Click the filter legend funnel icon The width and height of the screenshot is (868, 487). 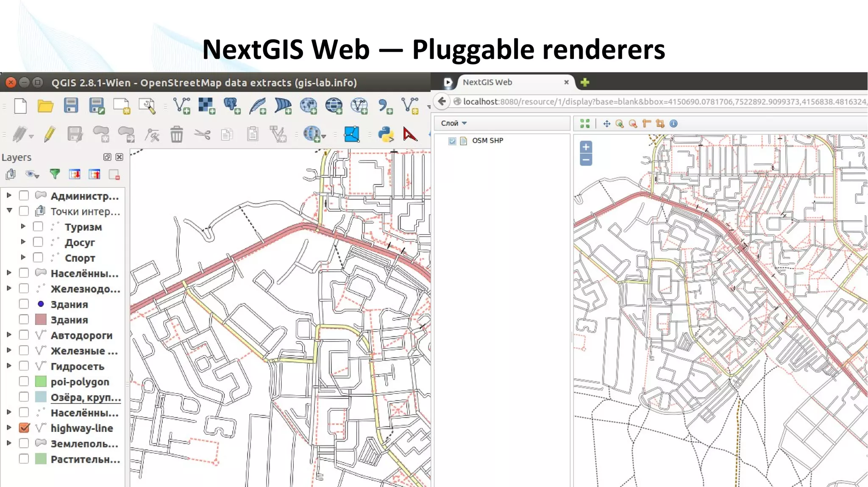(55, 174)
